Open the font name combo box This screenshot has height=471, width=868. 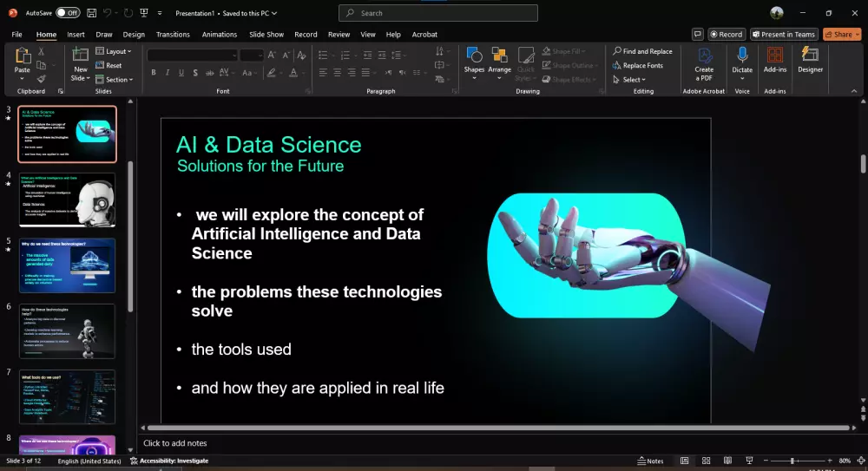click(192, 55)
